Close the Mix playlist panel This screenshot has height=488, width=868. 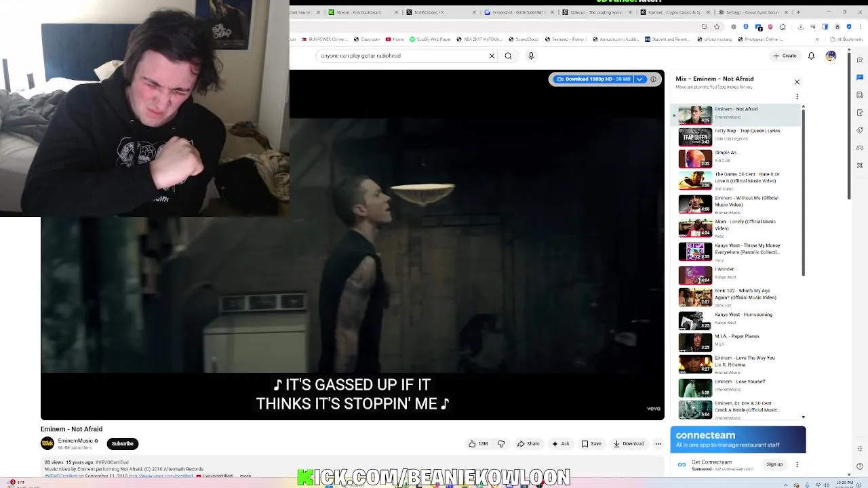point(797,81)
